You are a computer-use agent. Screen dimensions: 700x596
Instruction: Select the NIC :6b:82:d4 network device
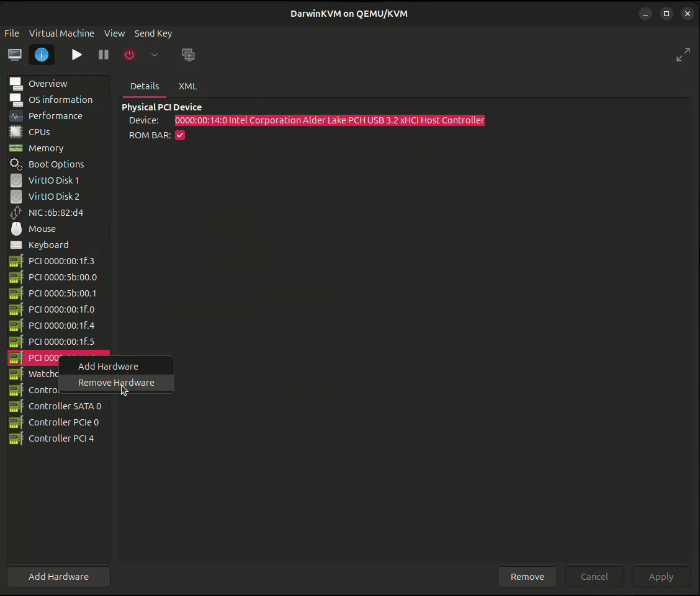pos(56,213)
